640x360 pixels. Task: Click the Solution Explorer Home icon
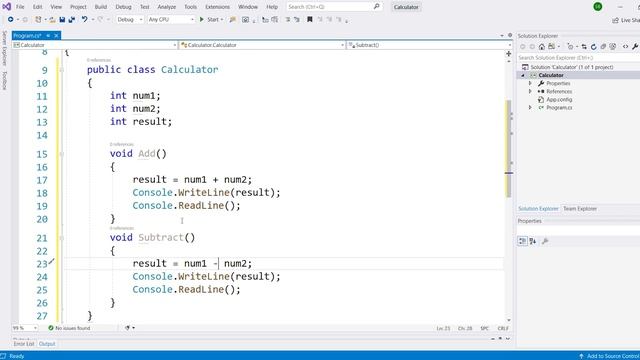pos(542,47)
